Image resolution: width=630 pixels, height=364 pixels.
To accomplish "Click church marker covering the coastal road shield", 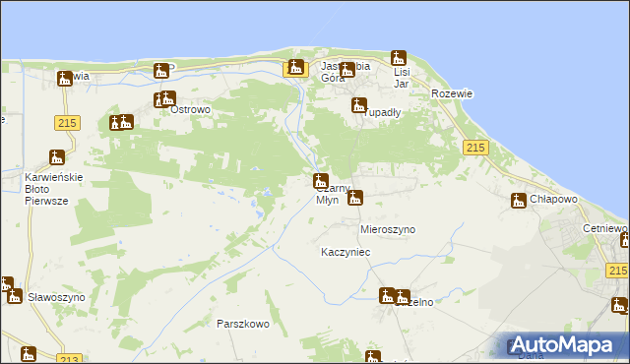I will pos(295,67).
